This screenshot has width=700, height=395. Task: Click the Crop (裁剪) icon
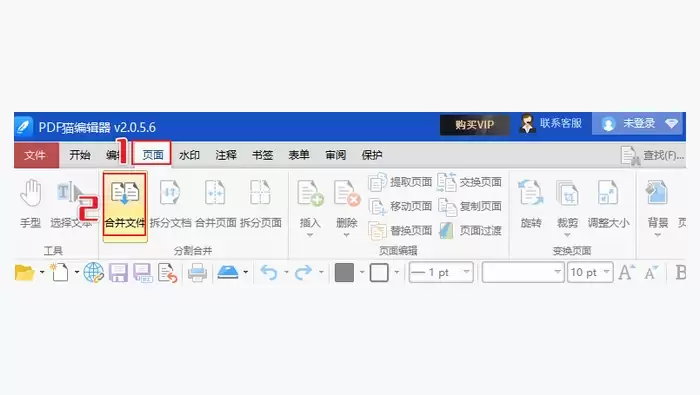[x=567, y=193]
